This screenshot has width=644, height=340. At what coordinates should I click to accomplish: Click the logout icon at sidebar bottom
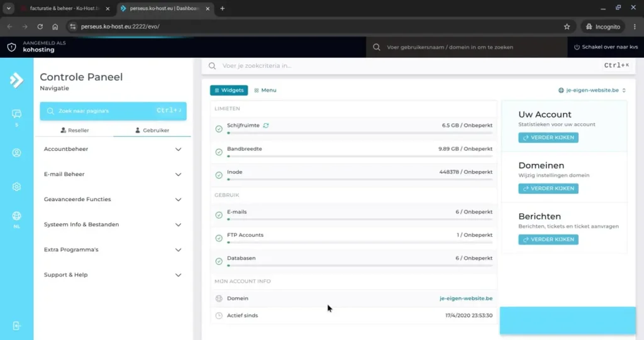pos(16,326)
